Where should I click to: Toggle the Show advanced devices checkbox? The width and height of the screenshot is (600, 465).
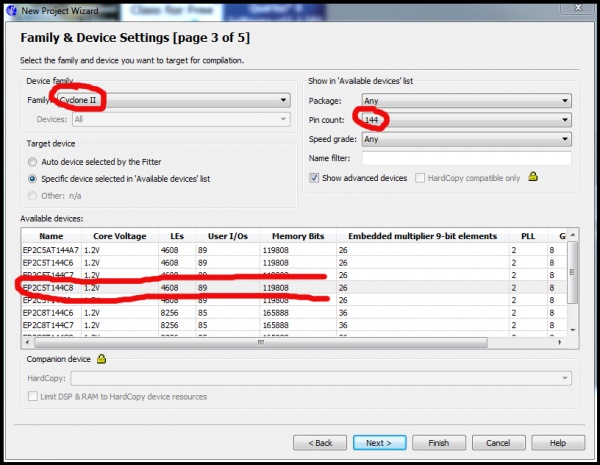tap(314, 178)
